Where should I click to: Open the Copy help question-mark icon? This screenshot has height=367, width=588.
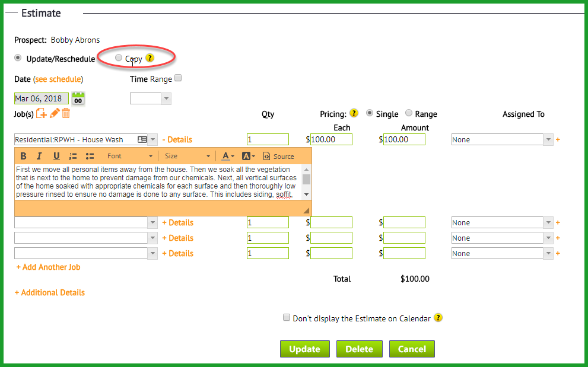[150, 58]
